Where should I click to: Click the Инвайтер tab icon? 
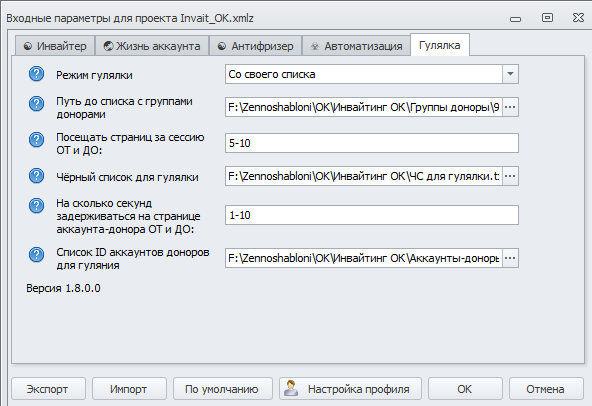tap(28, 46)
